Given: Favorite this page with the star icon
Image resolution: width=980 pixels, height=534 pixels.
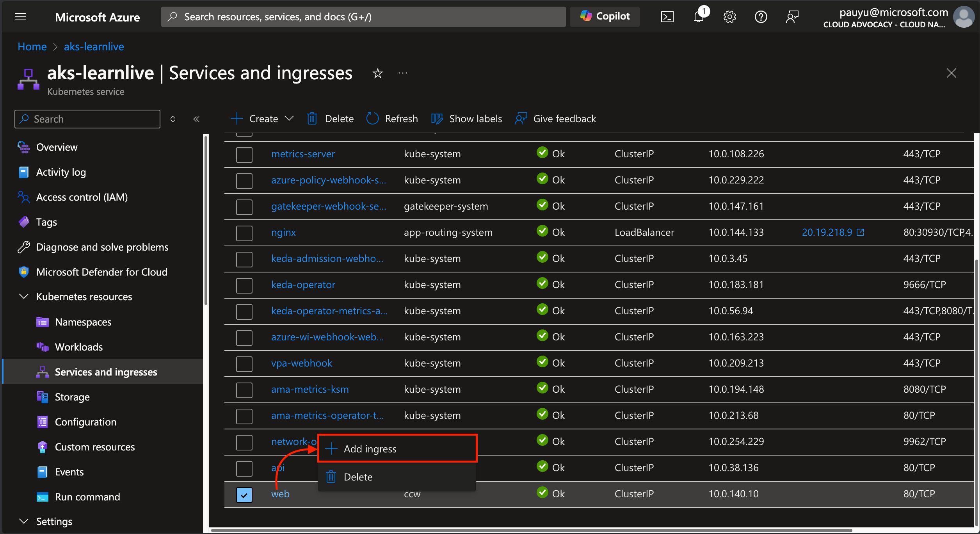Looking at the screenshot, I should point(377,73).
